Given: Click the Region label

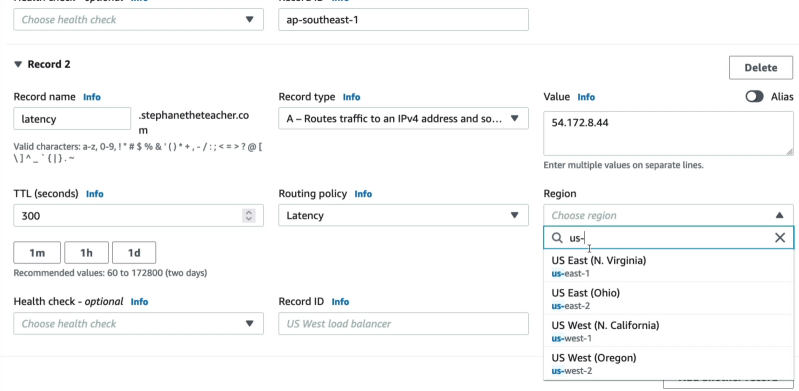Looking at the screenshot, I should coord(560,194).
